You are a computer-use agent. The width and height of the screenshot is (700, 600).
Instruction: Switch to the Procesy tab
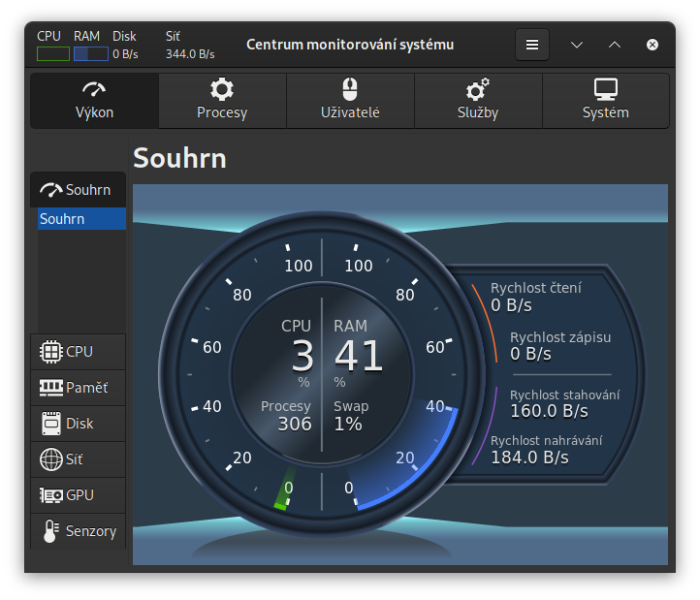(x=222, y=101)
